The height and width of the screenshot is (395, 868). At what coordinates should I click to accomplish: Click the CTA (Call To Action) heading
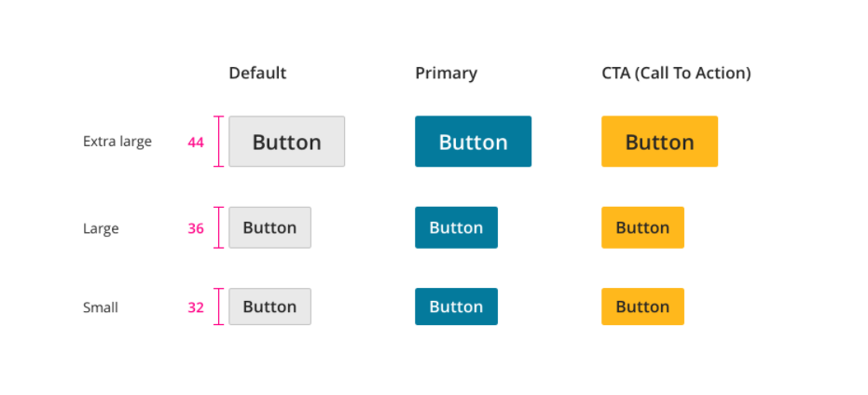point(676,73)
